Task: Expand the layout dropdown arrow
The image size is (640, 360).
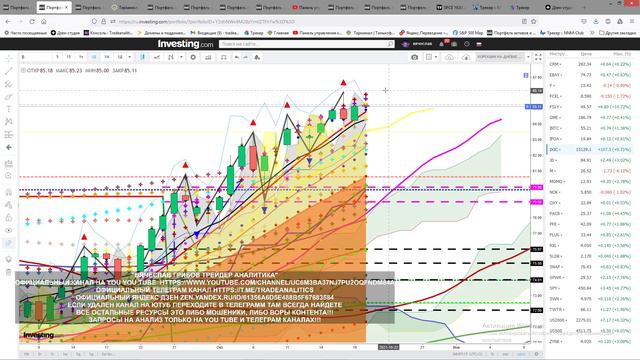Action: pos(436,57)
